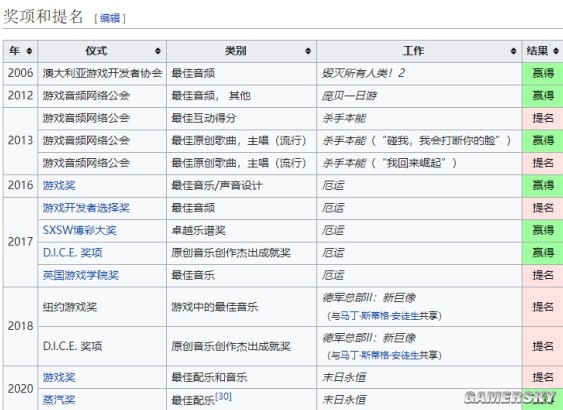
Task: Open the 编辑 section edit link
Action: (x=110, y=18)
